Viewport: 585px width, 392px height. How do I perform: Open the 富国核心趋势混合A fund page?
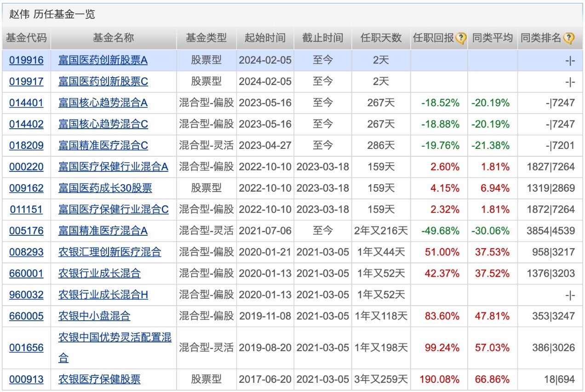[103, 103]
